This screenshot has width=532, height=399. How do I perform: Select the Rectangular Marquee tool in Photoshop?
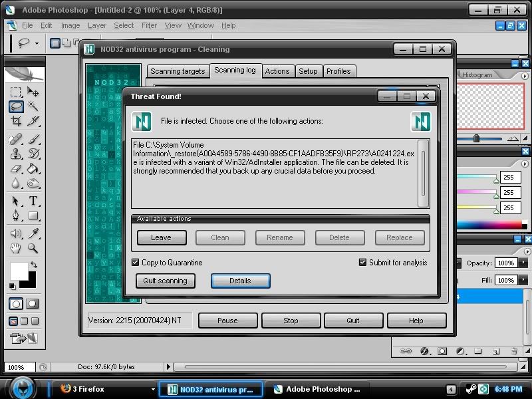pos(15,92)
